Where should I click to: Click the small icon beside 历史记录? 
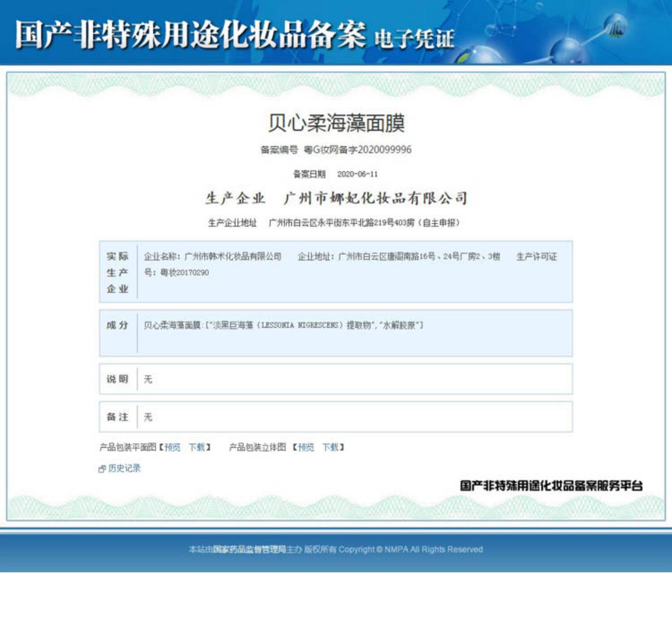pos(102,469)
